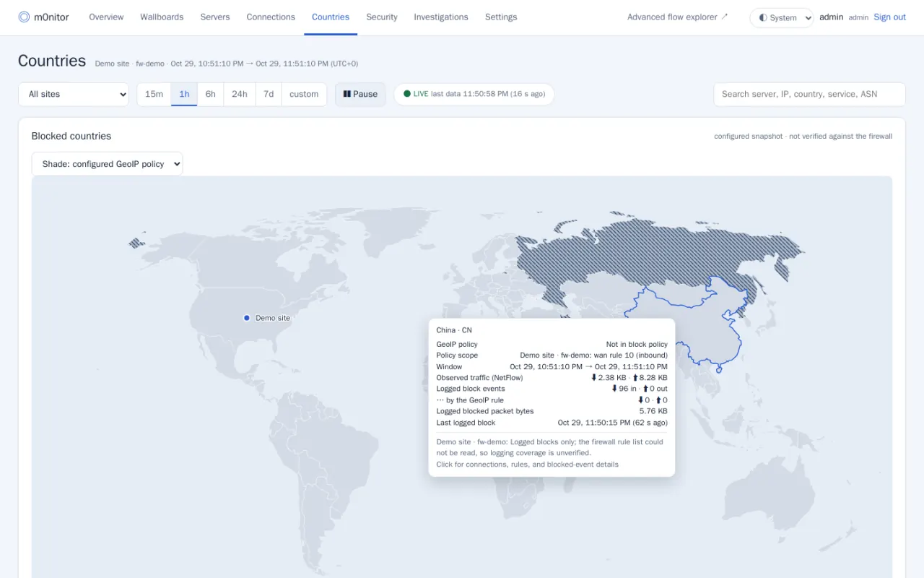
Task: Click the "Not in block policy" value
Action: coord(637,345)
